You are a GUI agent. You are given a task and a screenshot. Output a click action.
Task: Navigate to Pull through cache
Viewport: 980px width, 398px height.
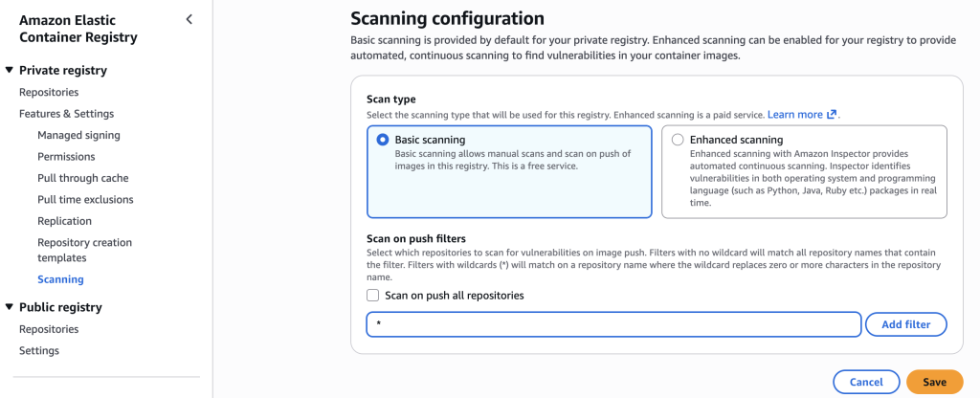pyautogui.click(x=83, y=178)
